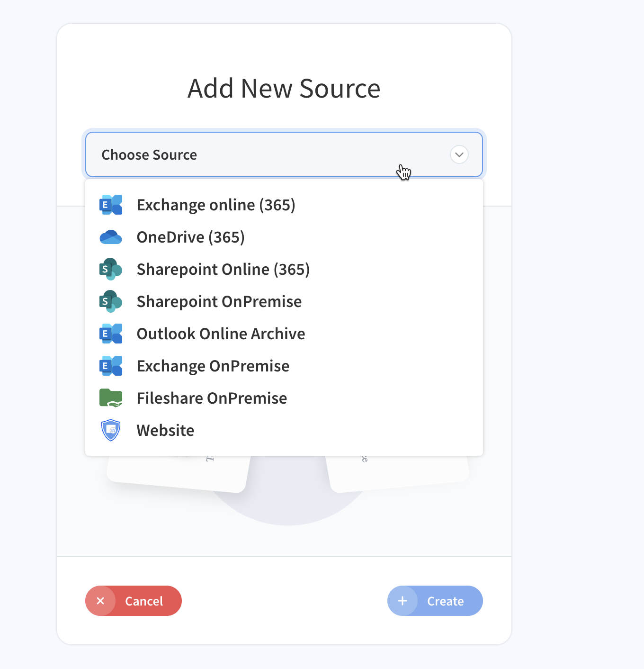The image size is (644, 669).
Task: Click the Website shield icon
Action: (x=111, y=430)
